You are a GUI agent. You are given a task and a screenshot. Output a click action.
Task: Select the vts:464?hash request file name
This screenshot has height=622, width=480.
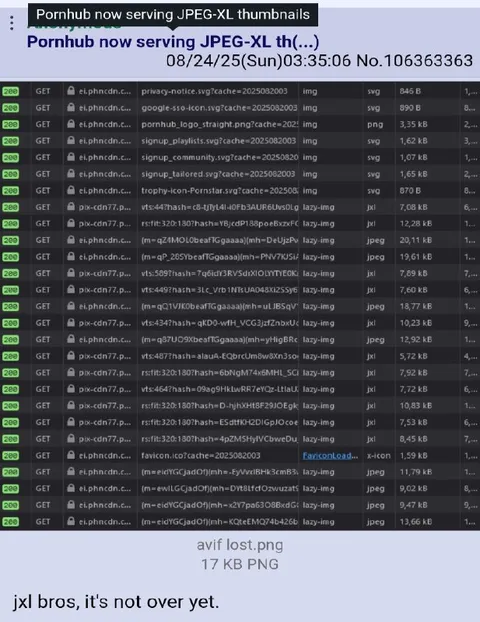tap(220, 389)
